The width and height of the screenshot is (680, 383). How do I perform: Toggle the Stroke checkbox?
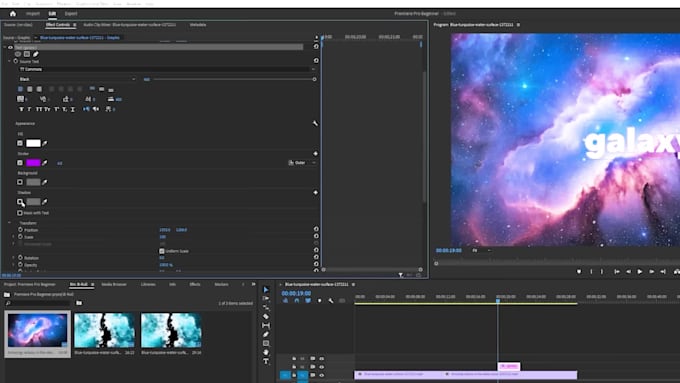tap(20, 163)
